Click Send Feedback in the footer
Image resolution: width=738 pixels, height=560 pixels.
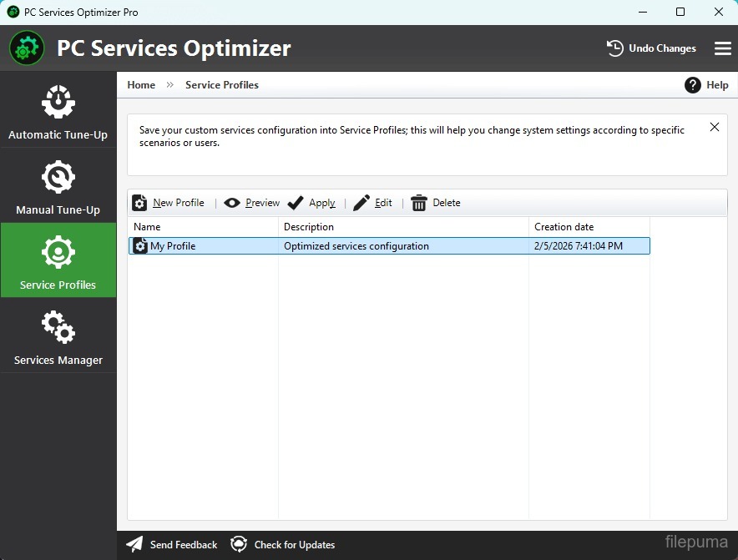(172, 545)
